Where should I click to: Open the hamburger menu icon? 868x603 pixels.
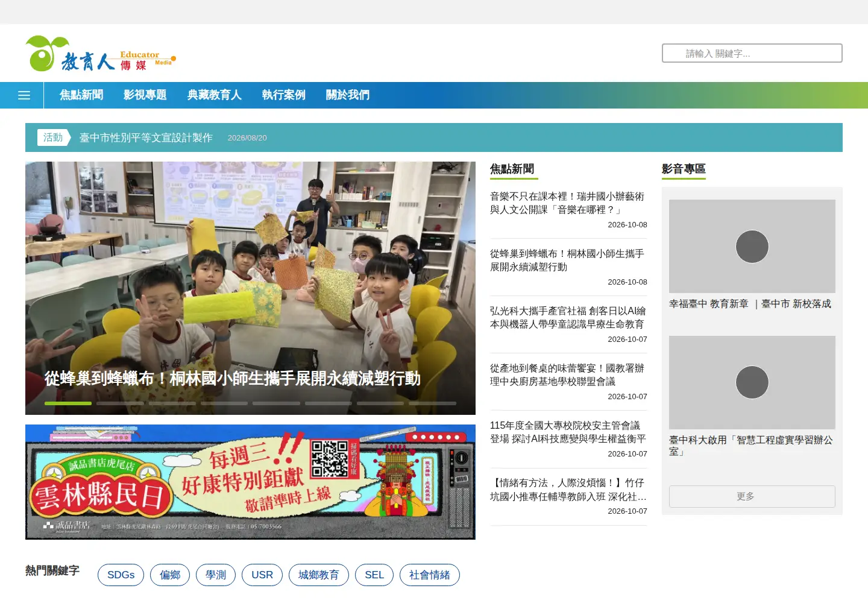tap(24, 95)
